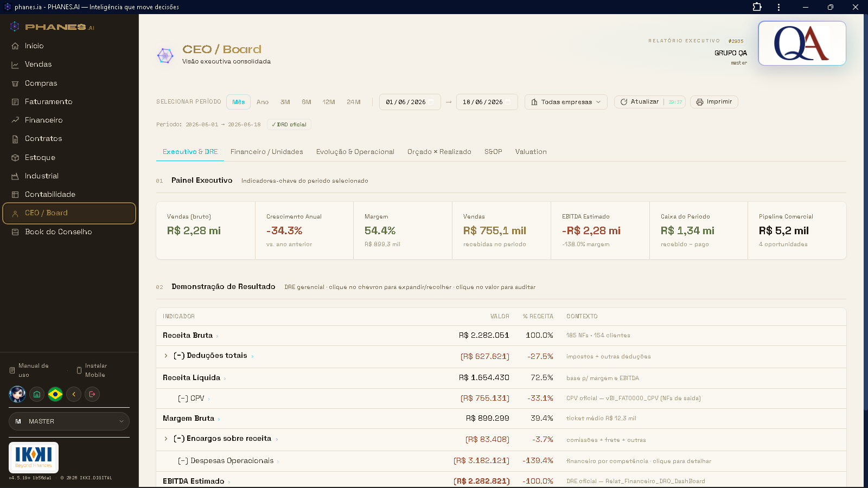Click the Receita Bruta row label
Viewport: 868px width, 488px height.
tap(188, 336)
